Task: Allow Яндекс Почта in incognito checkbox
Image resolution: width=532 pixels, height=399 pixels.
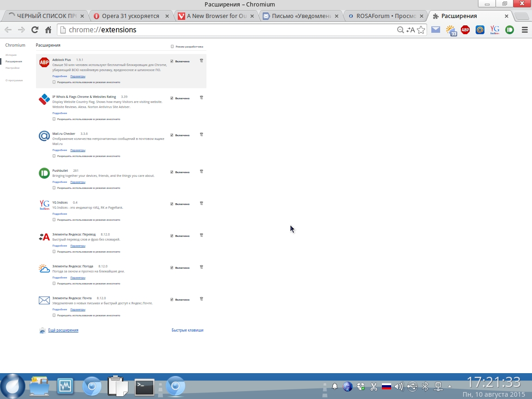Action: point(54,315)
